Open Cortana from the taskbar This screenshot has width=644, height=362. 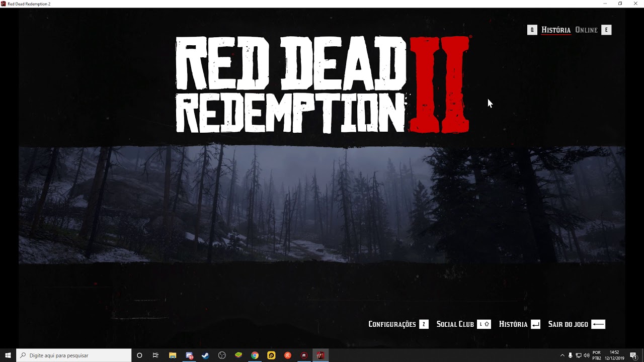(x=139, y=355)
